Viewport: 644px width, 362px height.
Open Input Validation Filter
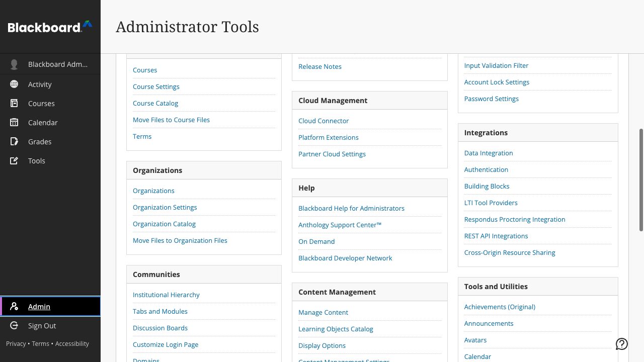[x=496, y=65]
